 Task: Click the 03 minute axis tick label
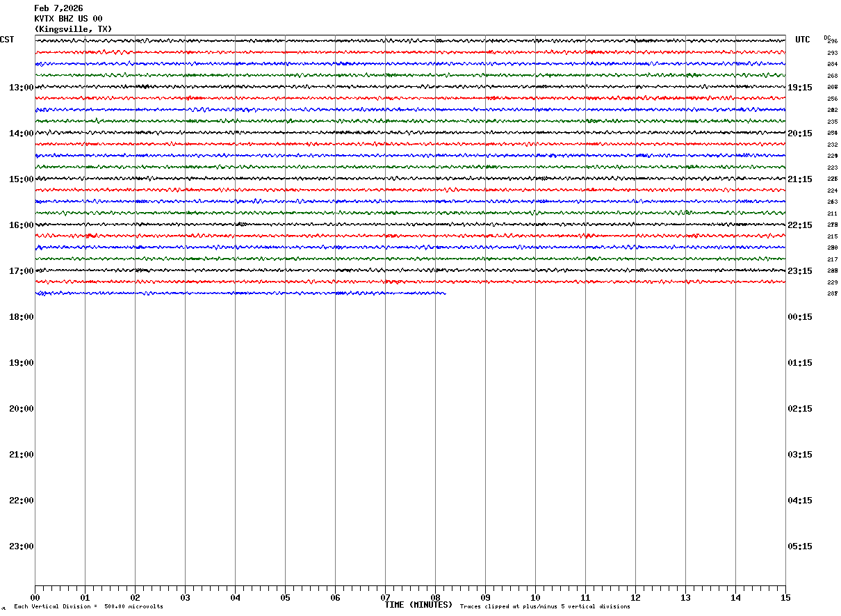185,597
